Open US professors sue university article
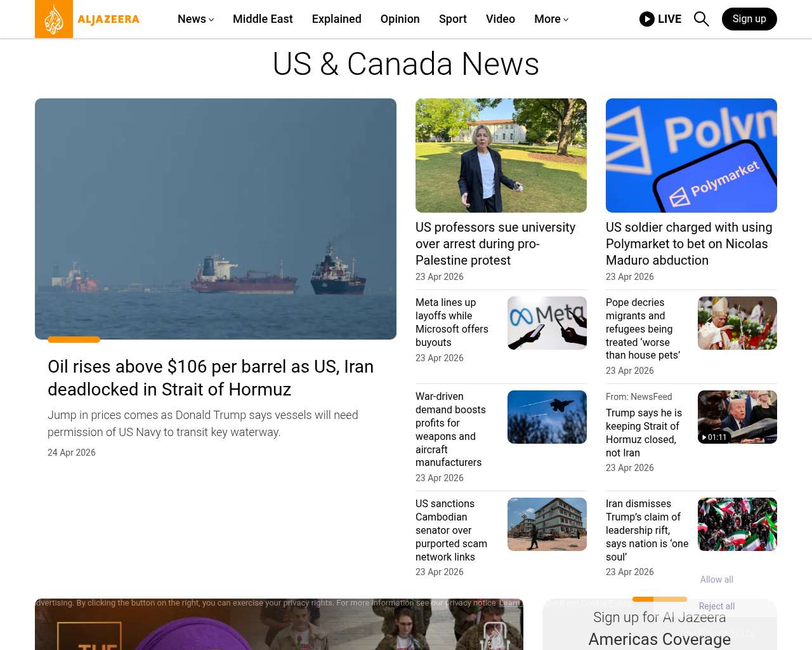The height and width of the screenshot is (650, 812). [495, 244]
